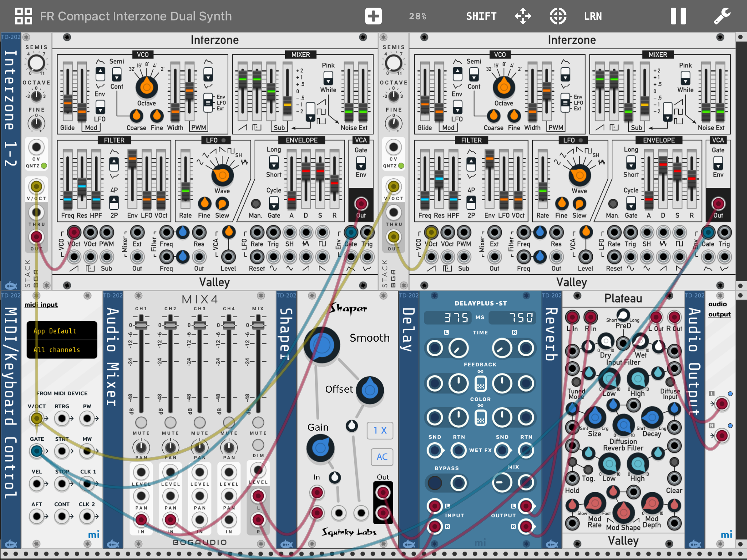Open the All channels MIDI selector
Screen dimensions: 747x560
(x=62, y=350)
